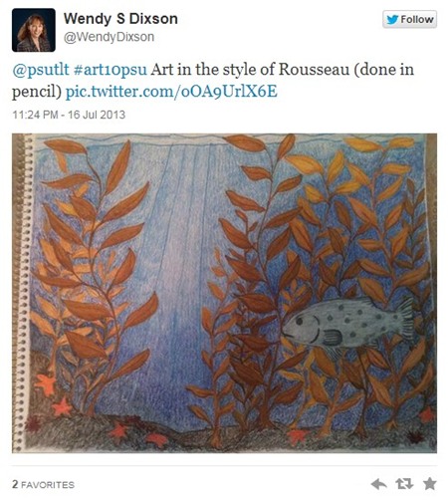
Task: Open Wendy S Dixson's profile avatar
Action: click(x=34, y=30)
